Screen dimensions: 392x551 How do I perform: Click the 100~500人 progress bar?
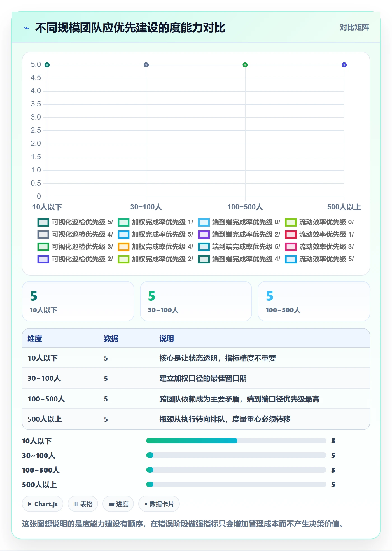236,470
